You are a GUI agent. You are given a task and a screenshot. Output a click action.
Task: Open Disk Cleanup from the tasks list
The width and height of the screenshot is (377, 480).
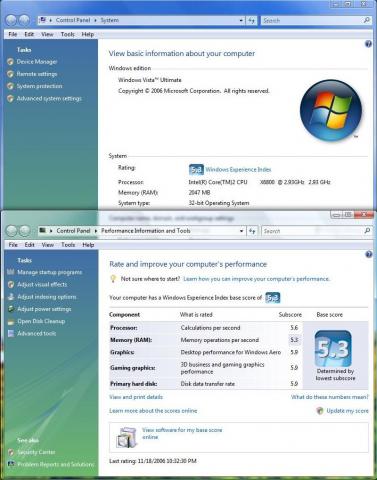click(41, 321)
